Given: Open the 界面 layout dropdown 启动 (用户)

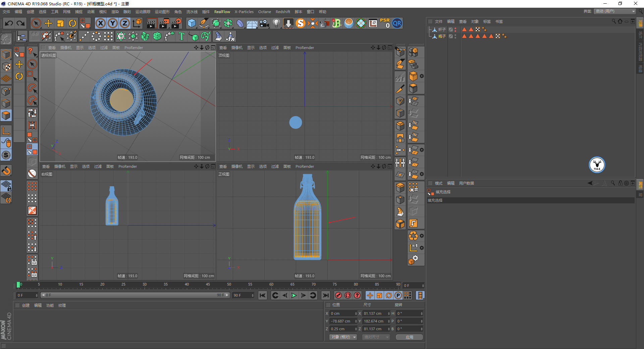Looking at the screenshot, I should pyautogui.click(x=615, y=11).
